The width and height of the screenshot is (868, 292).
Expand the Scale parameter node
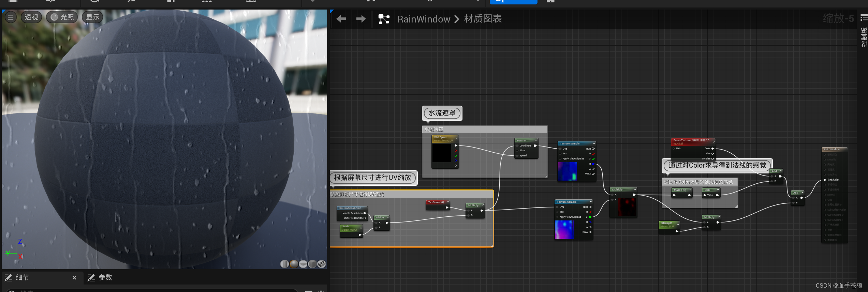point(361,228)
